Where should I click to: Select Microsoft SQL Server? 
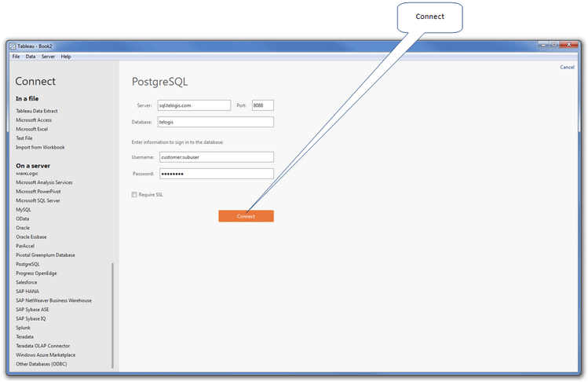click(x=38, y=200)
